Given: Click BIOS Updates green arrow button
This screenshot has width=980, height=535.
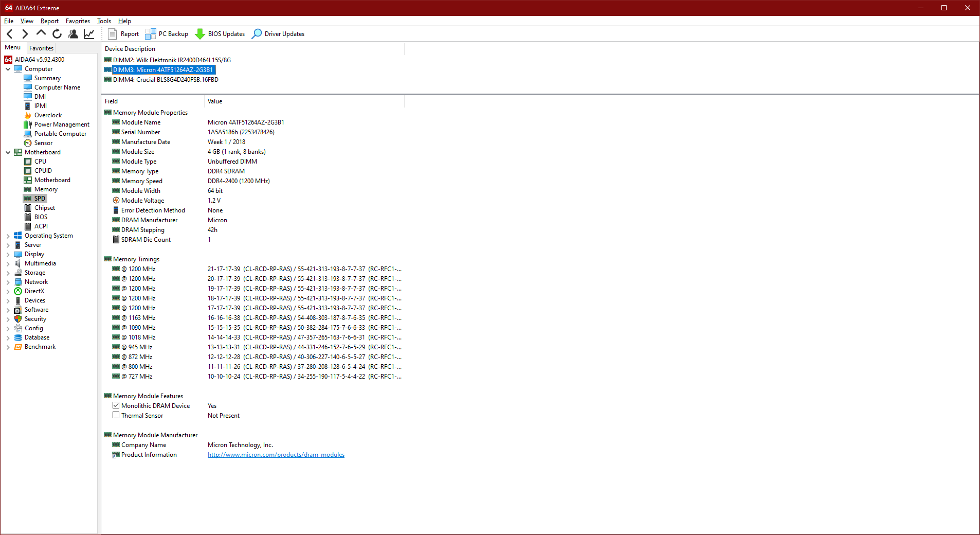Looking at the screenshot, I should coord(220,34).
